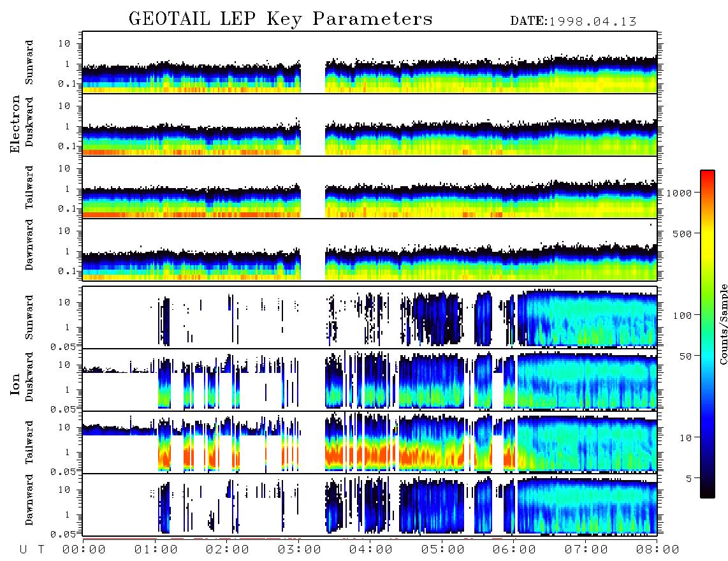This screenshot has height=561, width=728.
Task: Click the "GEOTAIL LEP Key Parameters" title
Action: tap(280, 19)
